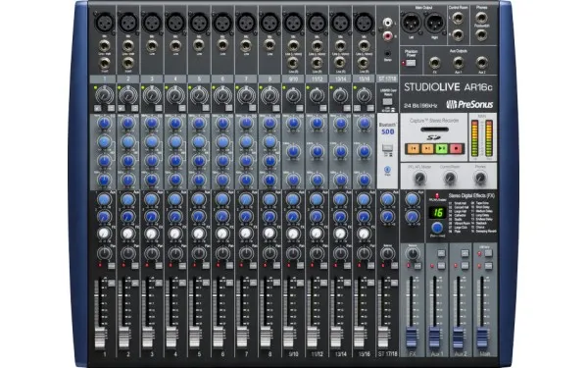This screenshot has width=588, height=368.
Task: Click the Control Room L output jack
Action: pyautogui.click(x=458, y=18)
